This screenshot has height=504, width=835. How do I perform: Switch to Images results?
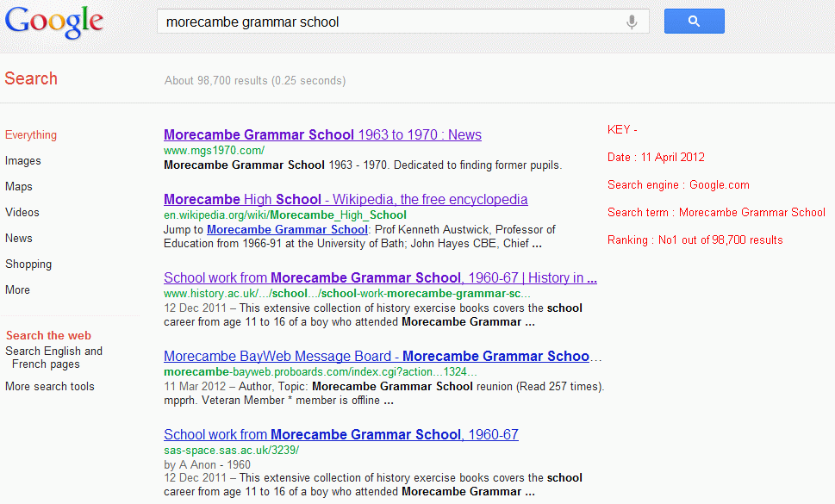coord(23,161)
